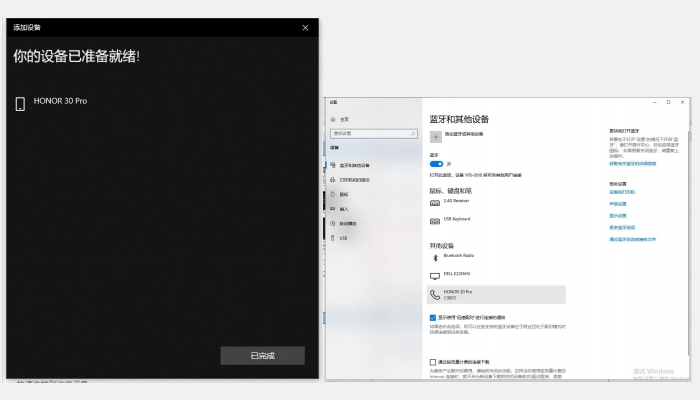The width and height of the screenshot is (700, 400).
Task: Maximize the Settings window
Action: coord(668,103)
